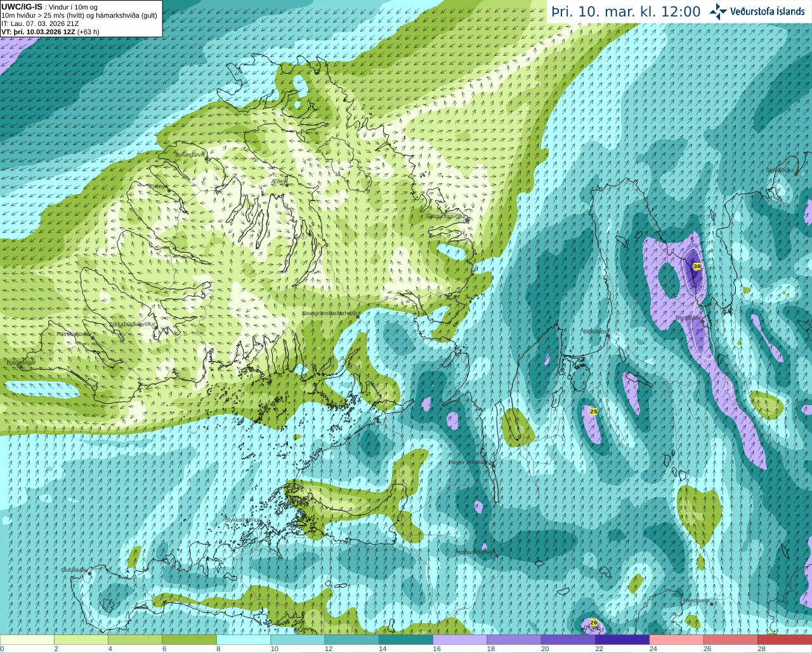Viewport: 812px width, 653px height.
Task: Click the 28+ m/s red legend swatch
Action: tap(785, 640)
